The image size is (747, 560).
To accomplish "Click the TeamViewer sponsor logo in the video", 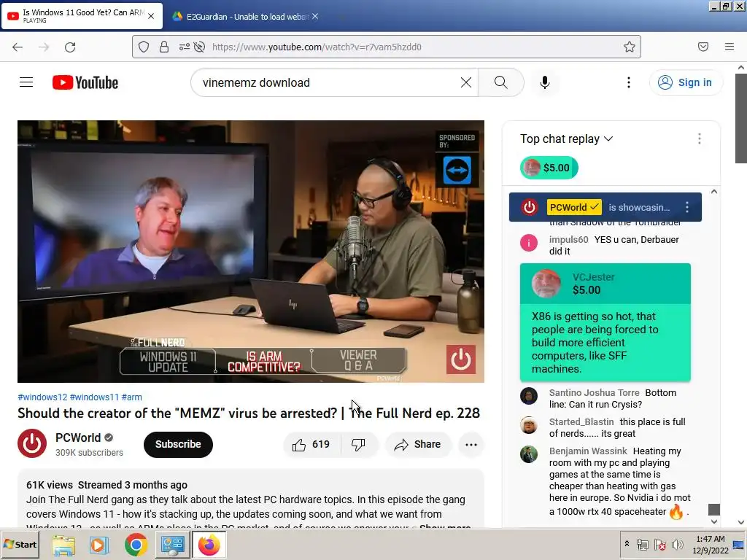I will click(457, 170).
